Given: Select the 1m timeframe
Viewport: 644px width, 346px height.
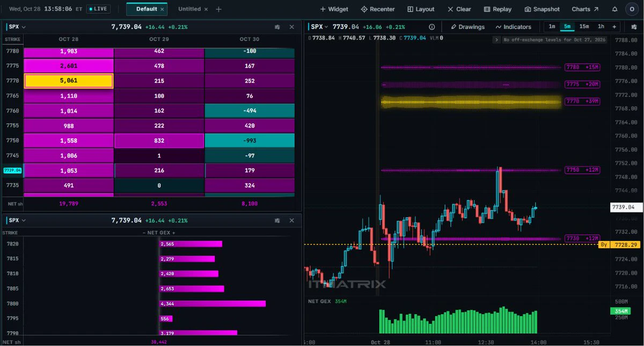Looking at the screenshot, I should click(x=552, y=27).
